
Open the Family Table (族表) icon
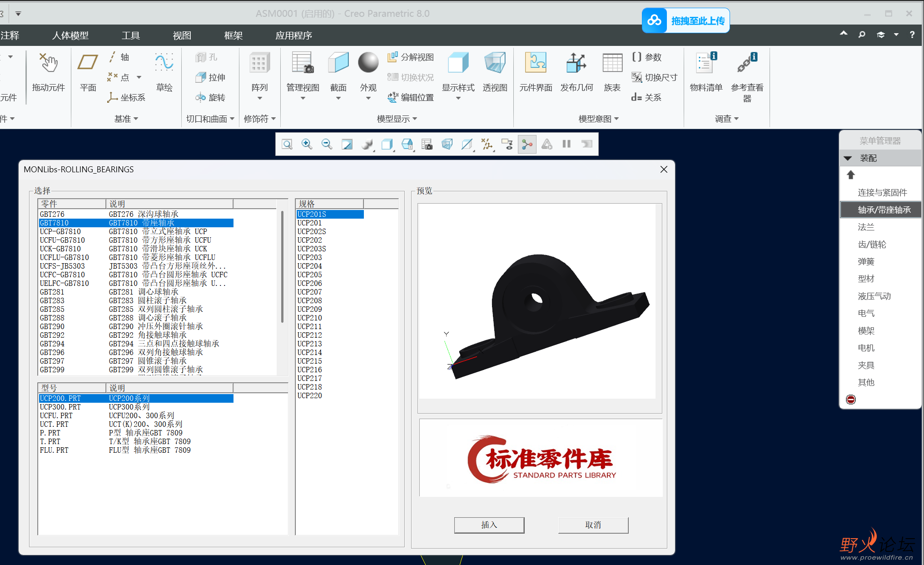[612, 64]
